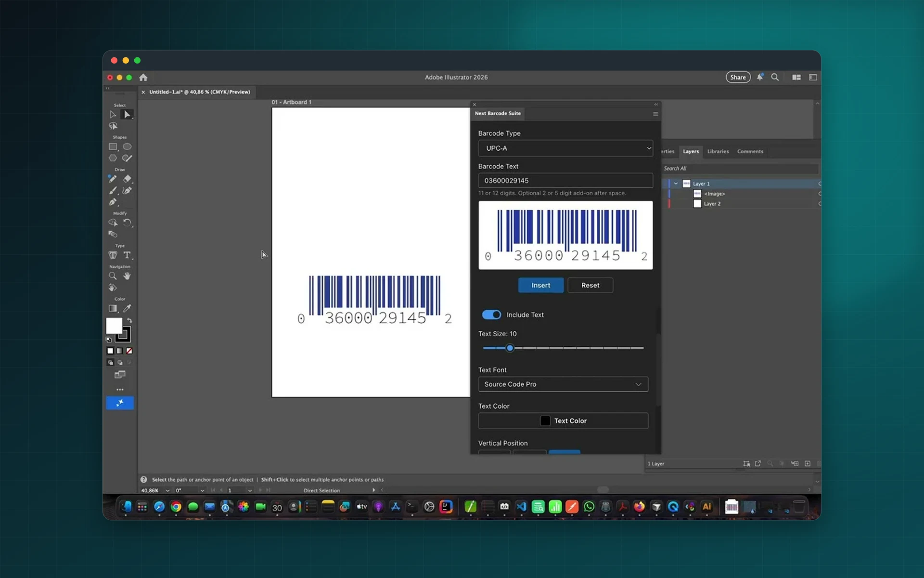
Task: Select the Rectangle tool
Action: (113, 147)
